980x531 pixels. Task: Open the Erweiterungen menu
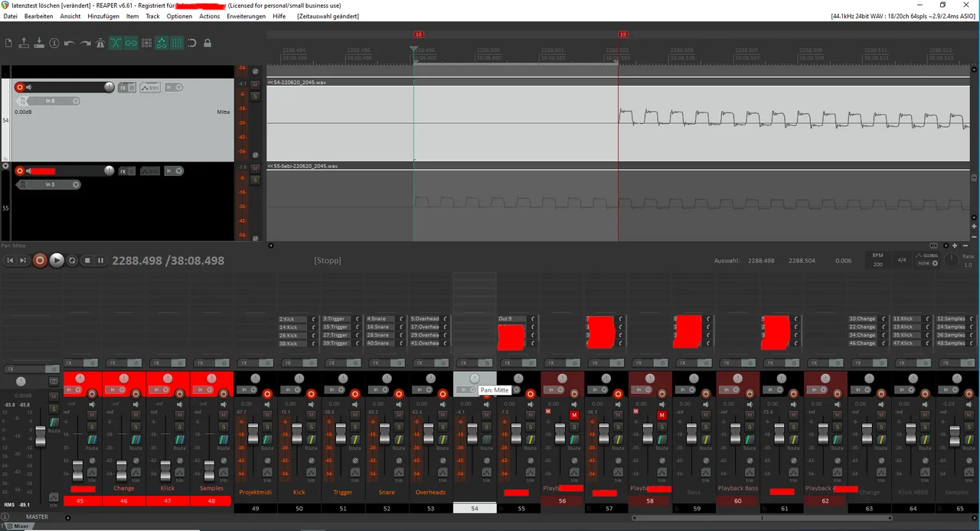(246, 16)
